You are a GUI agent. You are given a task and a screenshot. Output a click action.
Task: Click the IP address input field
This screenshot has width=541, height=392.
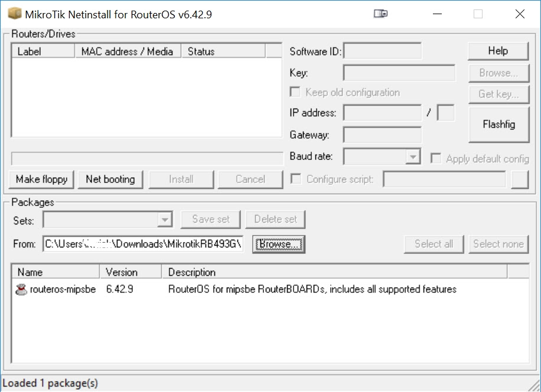point(382,113)
